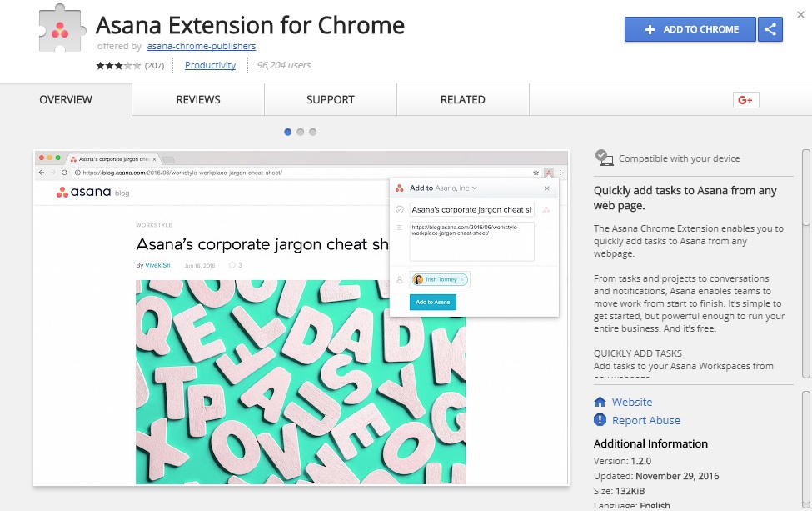Image resolution: width=812 pixels, height=511 pixels.
Task: Close the extension overlay with the X
Action: pyautogui.click(x=800, y=14)
